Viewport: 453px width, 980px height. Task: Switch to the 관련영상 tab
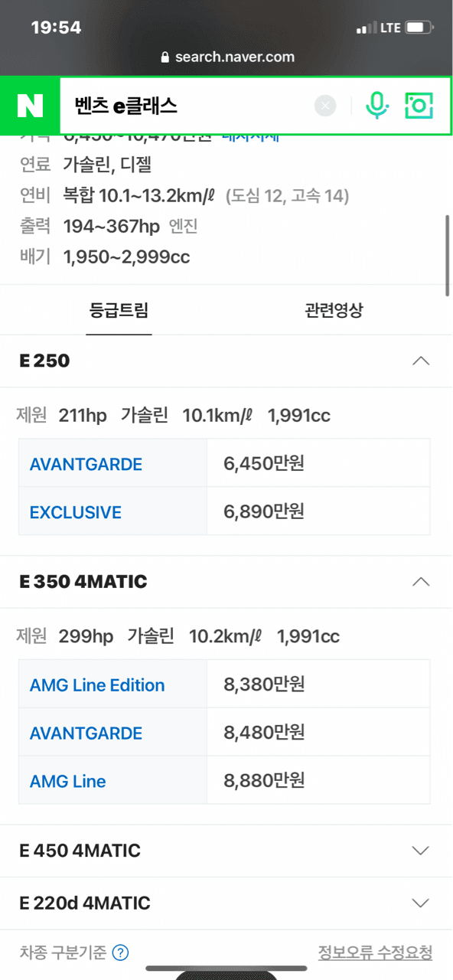pyautogui.click(x=334, y=310)
